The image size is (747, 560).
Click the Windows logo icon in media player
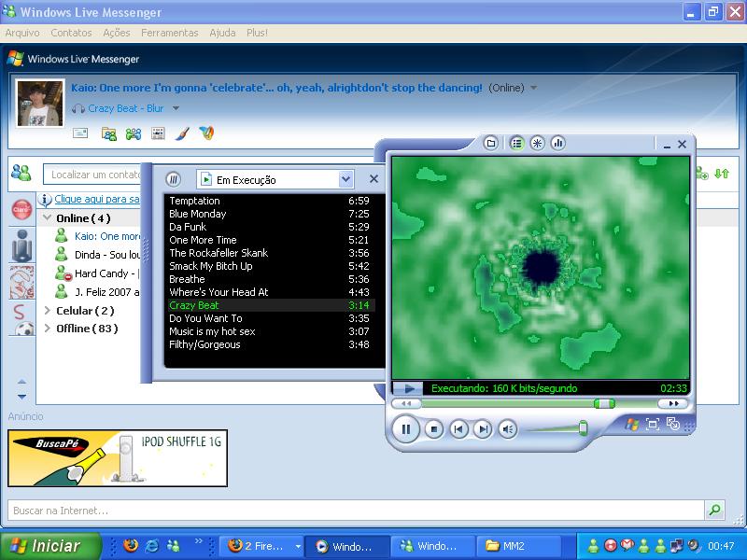point(632,424)
